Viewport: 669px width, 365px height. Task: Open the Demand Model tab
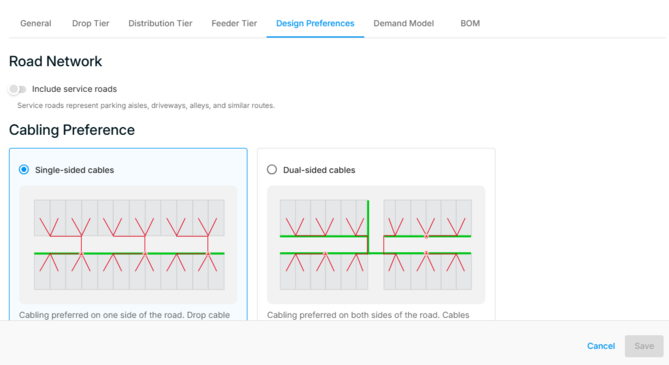(403, 23)
